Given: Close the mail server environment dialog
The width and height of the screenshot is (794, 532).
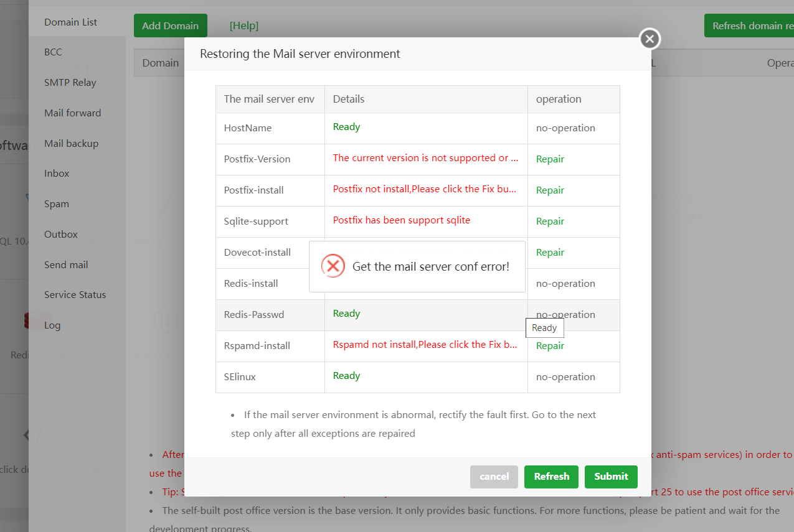Looking at the screenshot, I should (650, 39).
